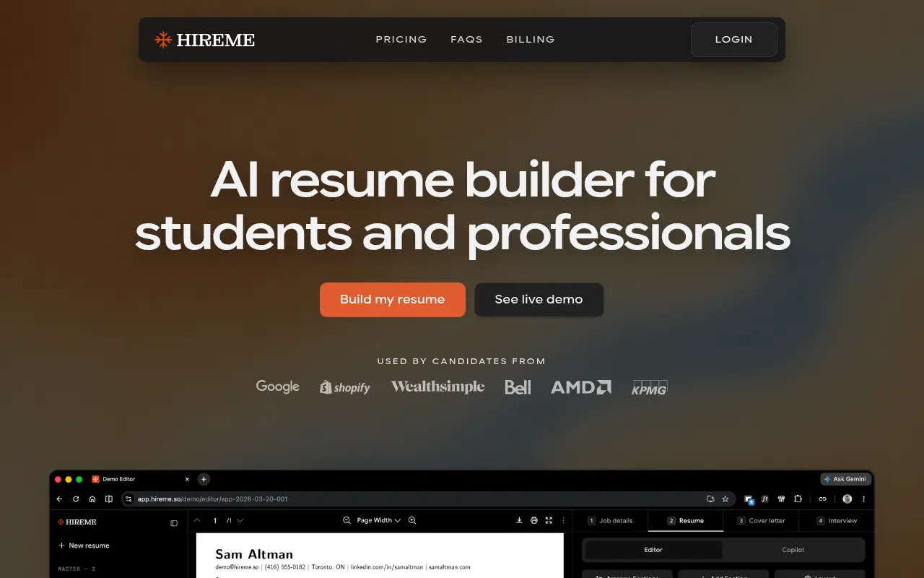Screen dimensions: 924x578
Task: Click the Google company logo
Action: coord(277,387)
